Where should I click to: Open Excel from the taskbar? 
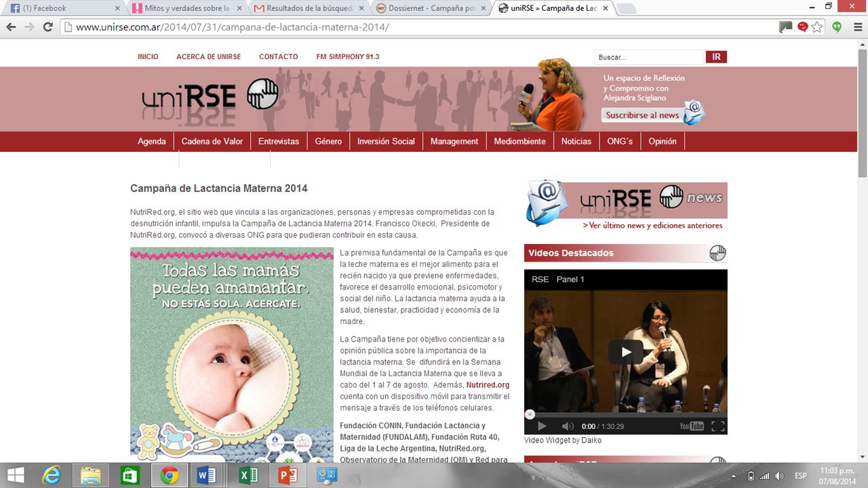pyautogui.click(x=248, y=475)
